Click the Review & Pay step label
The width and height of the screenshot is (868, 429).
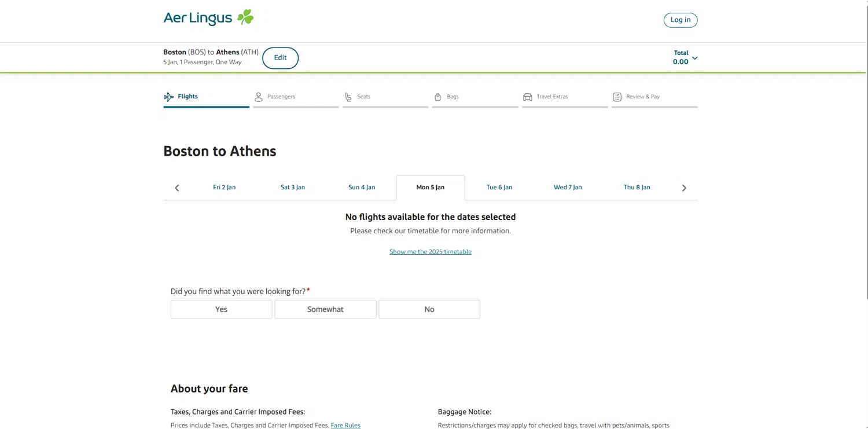[x=643, y=97]
